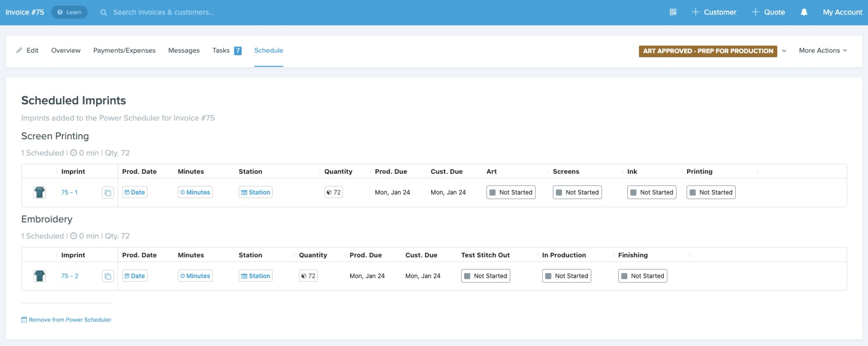Open My Account menu
Image resolution: width=868 pixels, height=346 pixels.
pos(842,12)
